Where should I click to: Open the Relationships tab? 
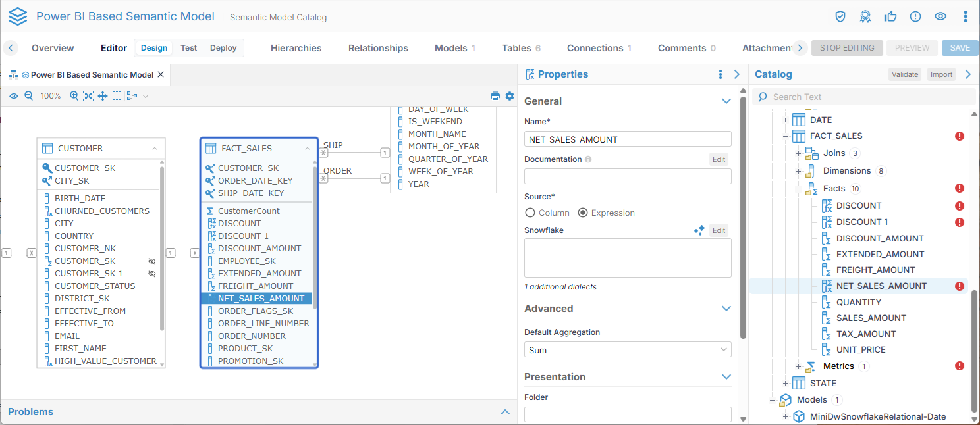point(378,48)
